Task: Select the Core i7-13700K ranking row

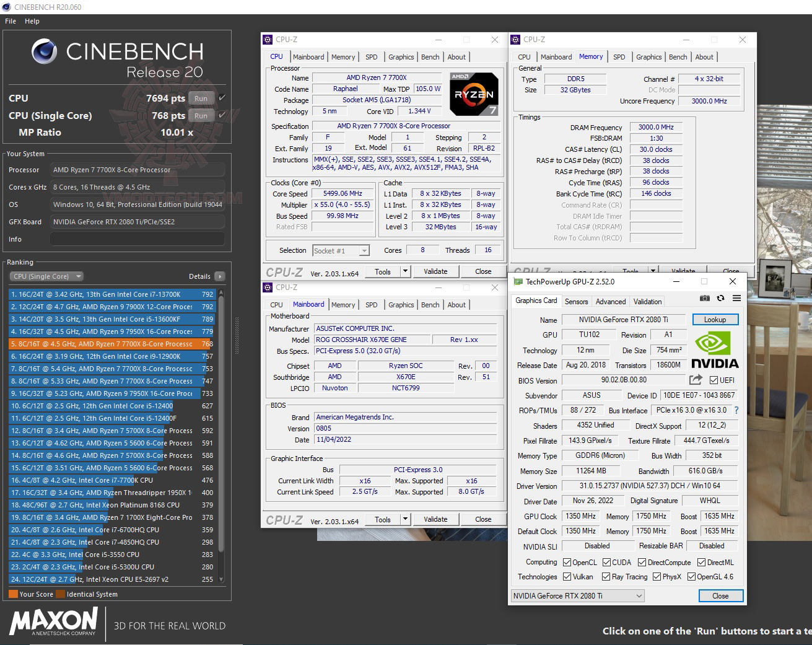Action: pyautogui.click(x=111, y=294)
